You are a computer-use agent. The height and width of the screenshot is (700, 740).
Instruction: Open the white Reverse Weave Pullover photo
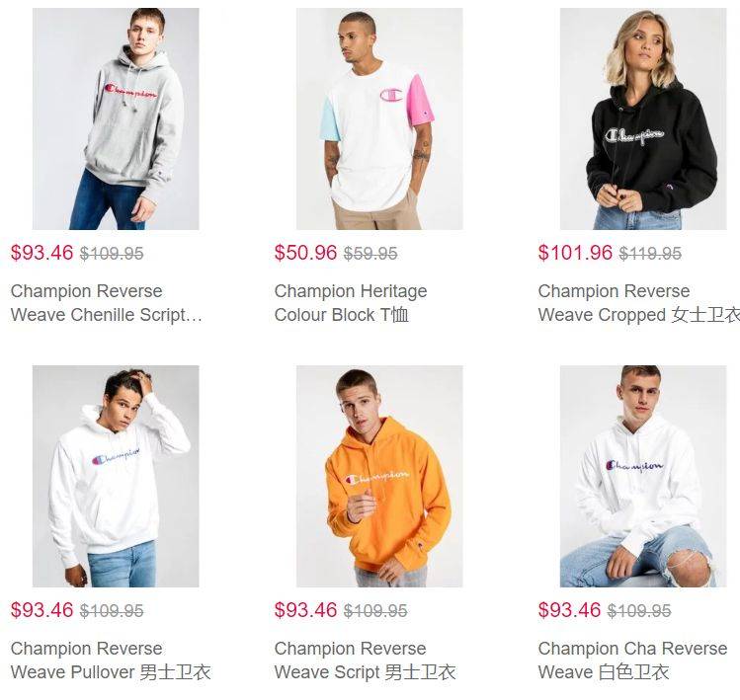coord(116,476)
